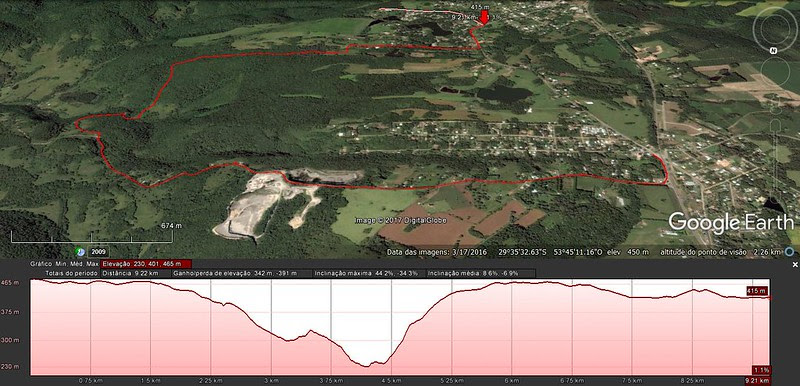Click the lowest valley point in elevation chart
800x386 pixels.
[366, 366]
